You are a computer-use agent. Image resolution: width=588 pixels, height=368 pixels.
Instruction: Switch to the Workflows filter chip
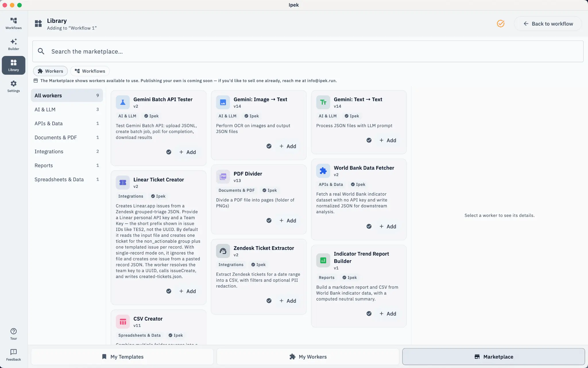pyautogui.click(x=90, y=71)
